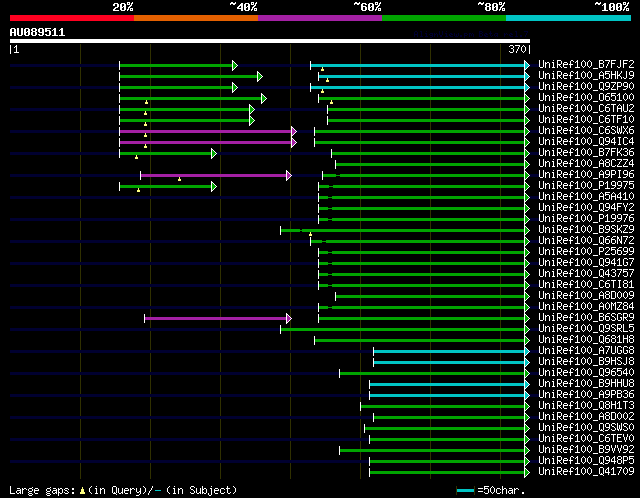The width and height of the screenshot is (640, 498).
Task: Click the UniRef100_Q681H8 text
Action: tap(586, 340)
